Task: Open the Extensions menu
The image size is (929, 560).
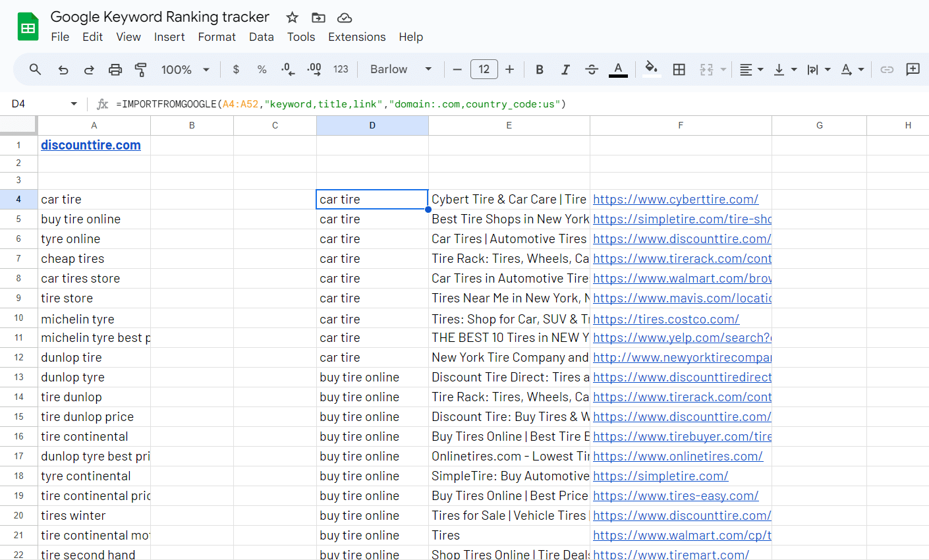Action: (356, 37)
